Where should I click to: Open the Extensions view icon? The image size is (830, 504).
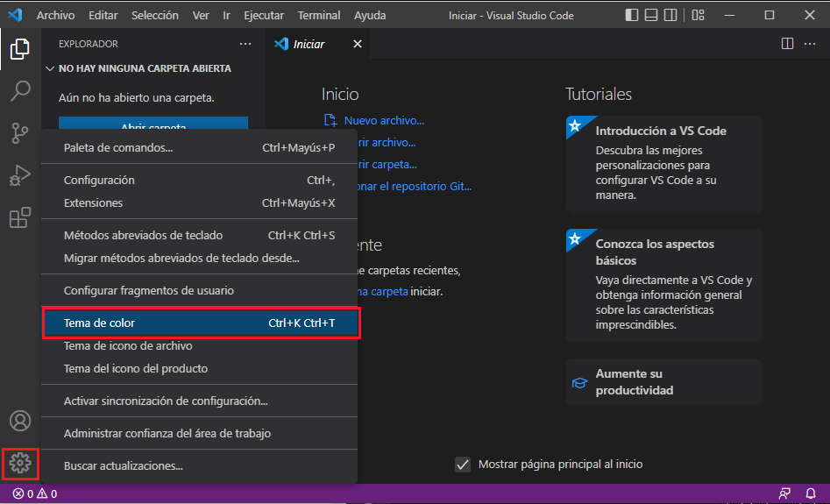[x=20, y=217]
